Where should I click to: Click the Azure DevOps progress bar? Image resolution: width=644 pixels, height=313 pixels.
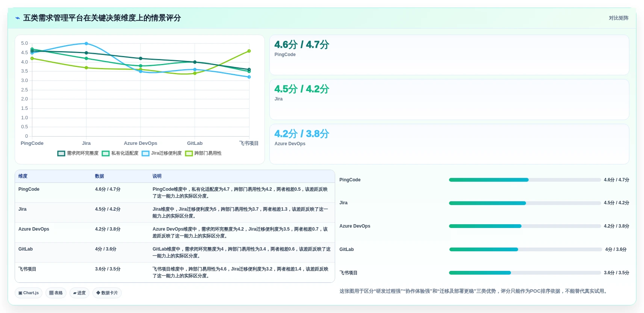pyautogui.click(x=525, y=226)
